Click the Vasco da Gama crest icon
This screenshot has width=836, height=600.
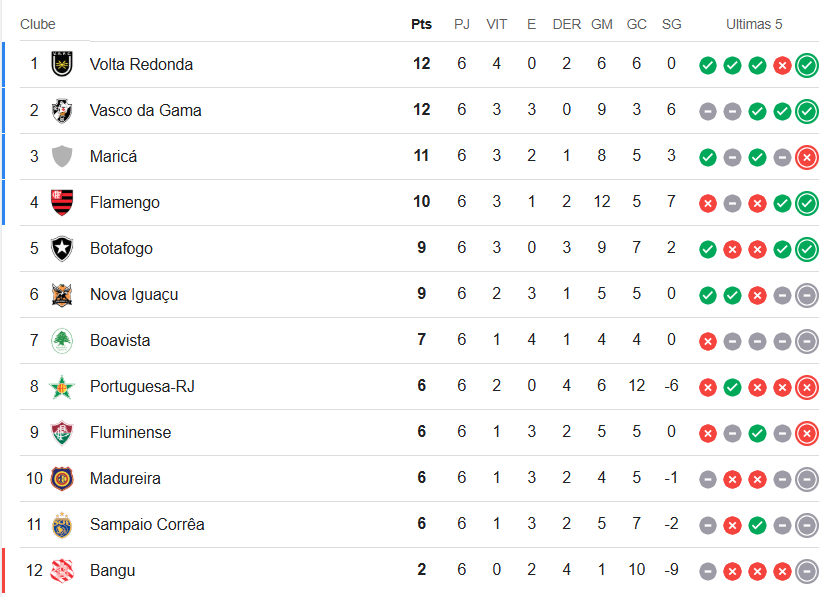coord(62,110)
